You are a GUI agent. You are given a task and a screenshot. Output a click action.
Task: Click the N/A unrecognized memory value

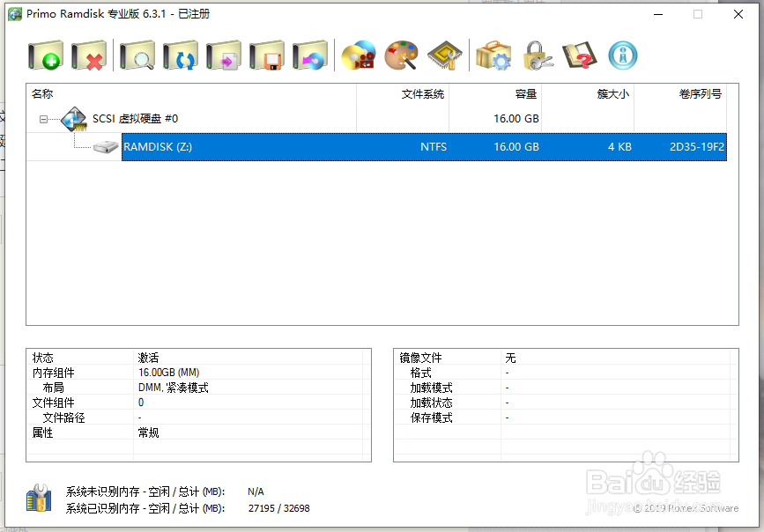point(256,491)
